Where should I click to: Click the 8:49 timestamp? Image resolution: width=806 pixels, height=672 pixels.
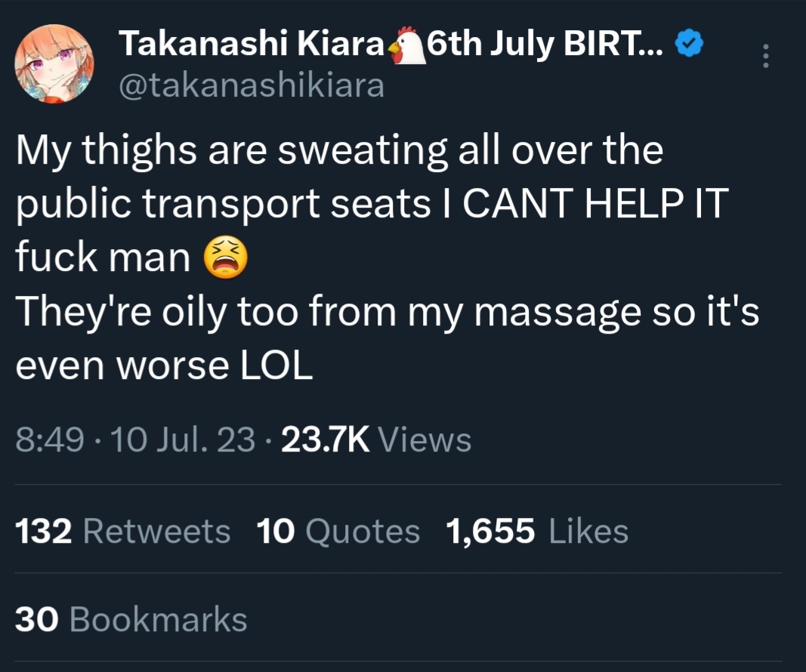pos(49,439)
